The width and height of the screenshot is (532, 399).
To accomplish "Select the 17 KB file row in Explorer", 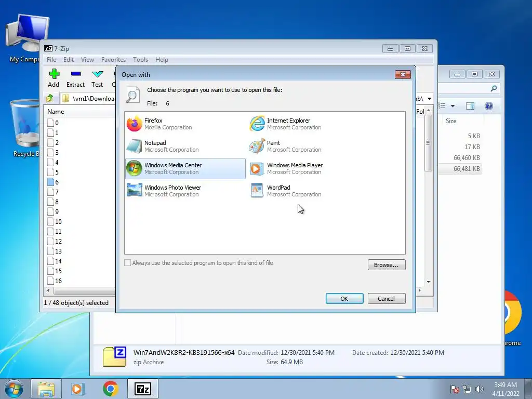I will point(472,147).
